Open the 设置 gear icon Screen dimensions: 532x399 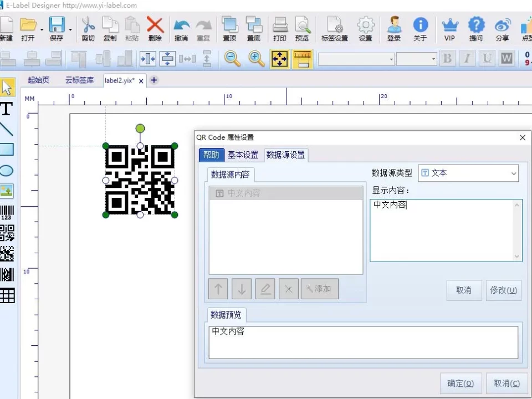point(365,28)
